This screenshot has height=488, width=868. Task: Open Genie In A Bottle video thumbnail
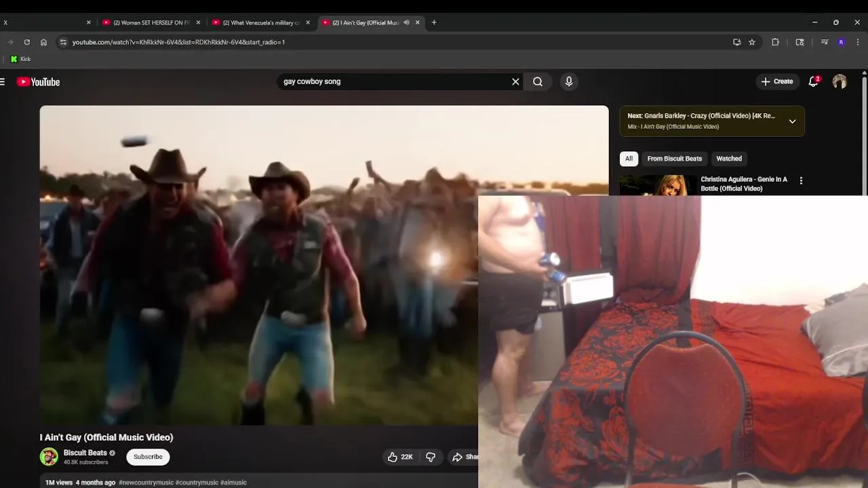pos(658,185)
